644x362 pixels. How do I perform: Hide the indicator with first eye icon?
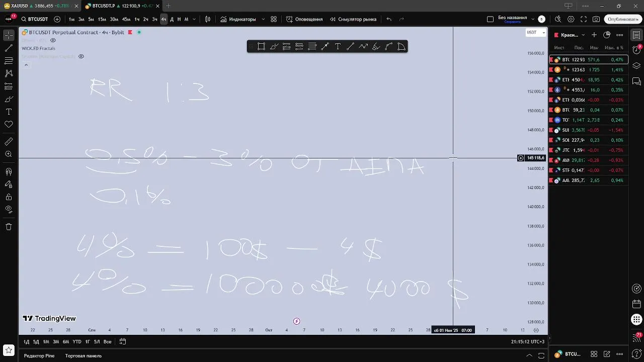point(53,40)
